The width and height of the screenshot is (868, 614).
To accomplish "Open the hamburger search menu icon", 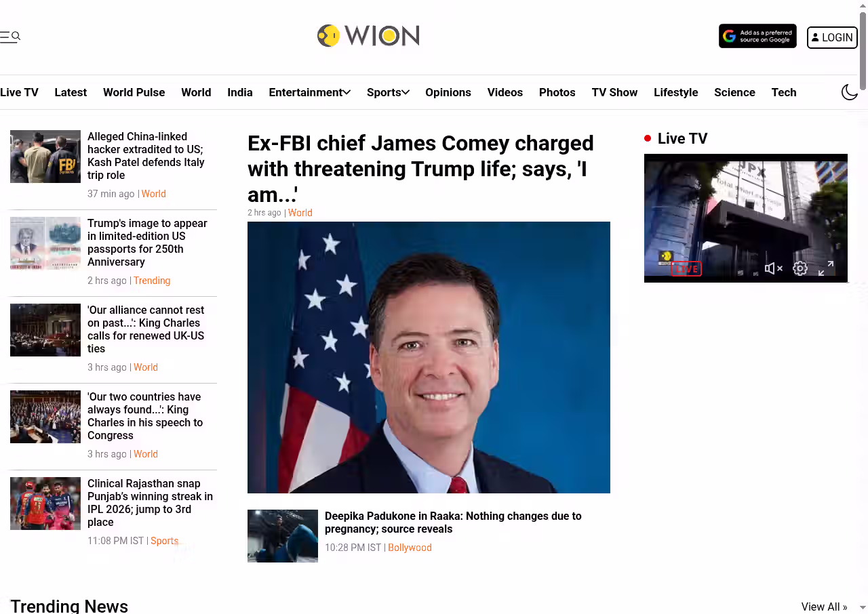I will 9,37.
